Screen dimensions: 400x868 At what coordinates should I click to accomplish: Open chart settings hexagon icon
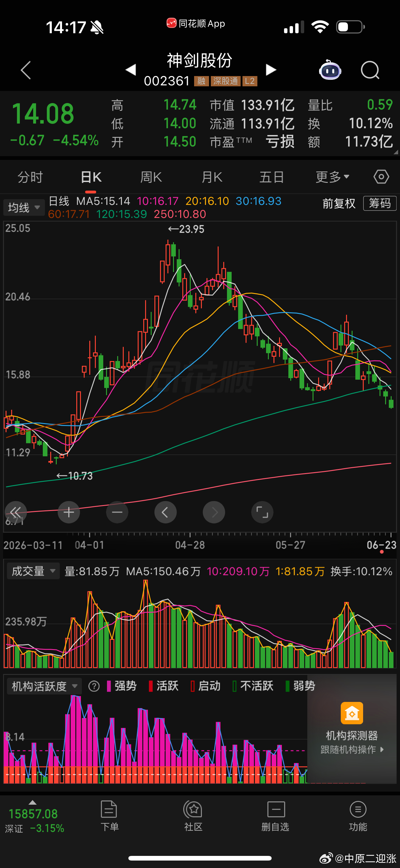[381, 177]
